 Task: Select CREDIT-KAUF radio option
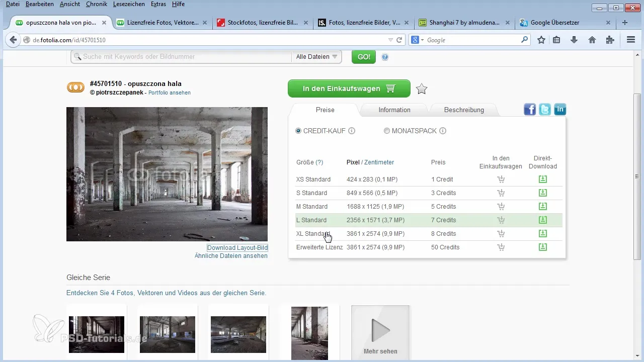pos(298,131)
